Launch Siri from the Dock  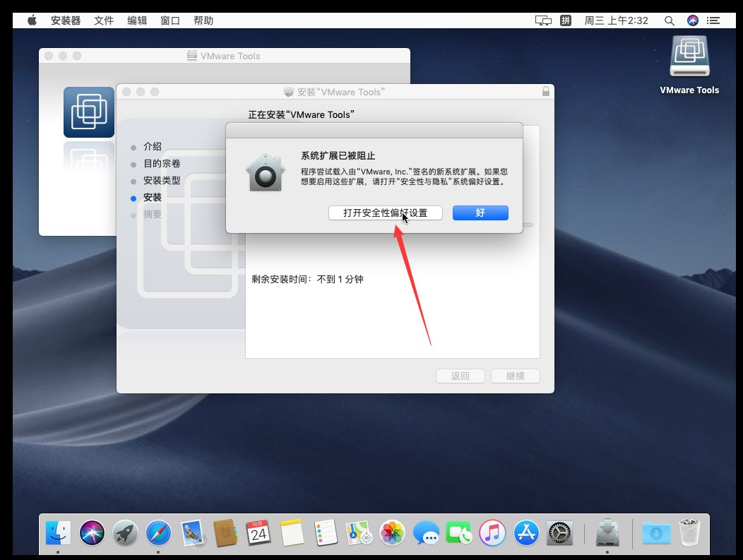tap(92, 533)
